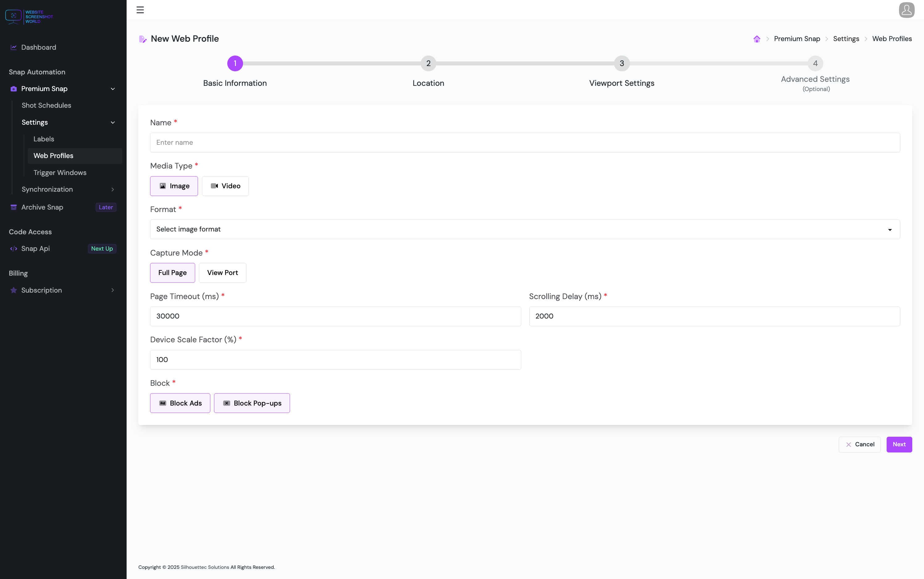Jump to step 3 Viewport Settings
The height and width of the screenshot is (579, 924).
(621, 63)
